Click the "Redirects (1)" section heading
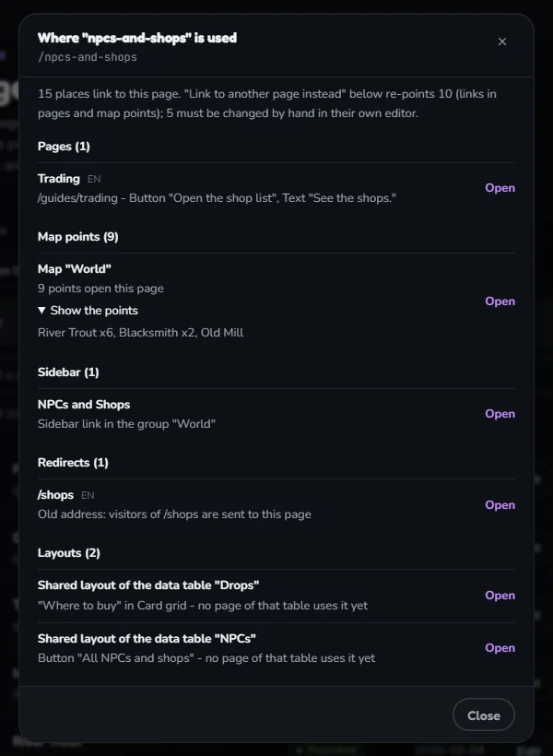This screenshot has width=553, height=756. pos(73,463)
